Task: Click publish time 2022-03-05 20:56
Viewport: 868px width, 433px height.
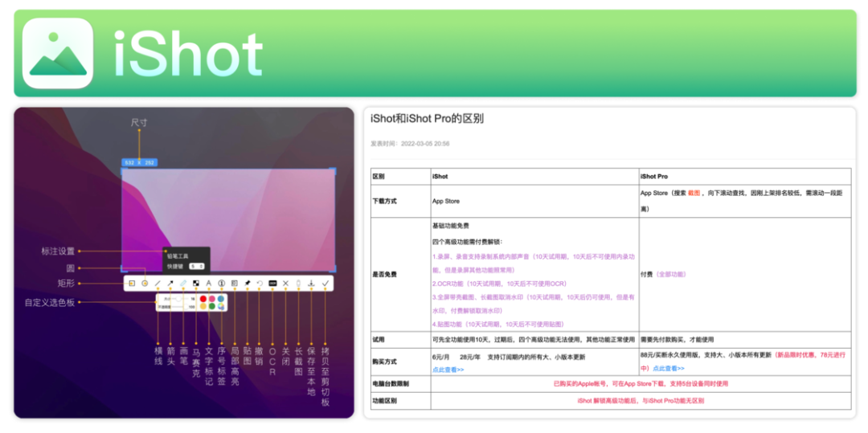Action: [x=410, y=143]
